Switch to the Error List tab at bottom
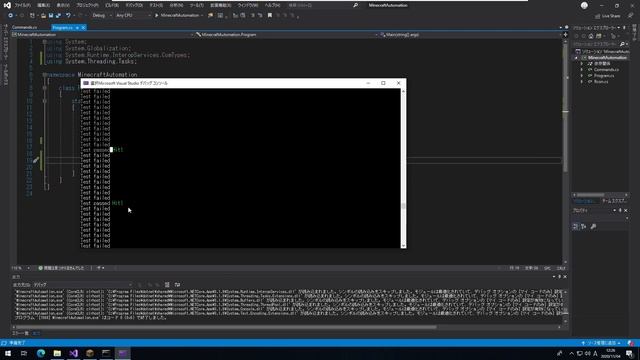The width and height of the screenshot is (640, 360). [x=20, y=333]
